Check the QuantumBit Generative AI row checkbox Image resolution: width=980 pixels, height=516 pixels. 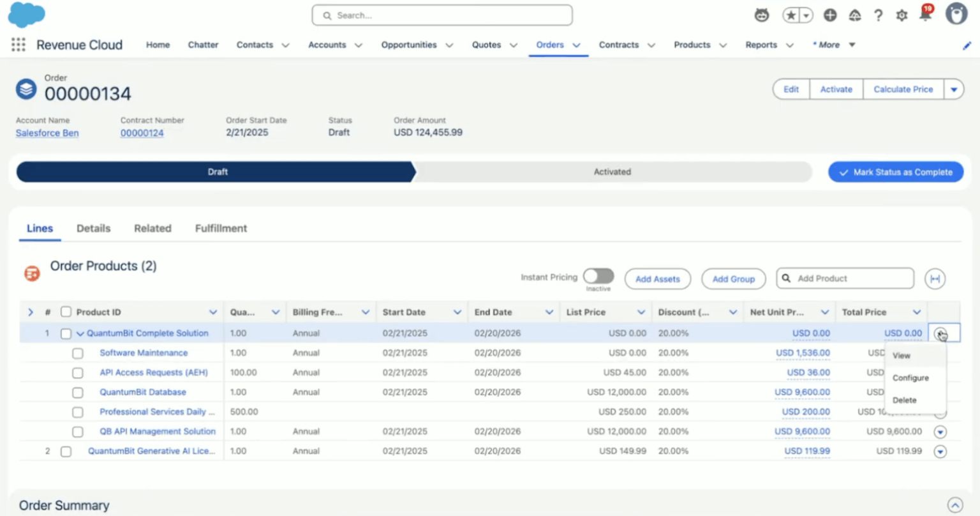tap(66, 451)
